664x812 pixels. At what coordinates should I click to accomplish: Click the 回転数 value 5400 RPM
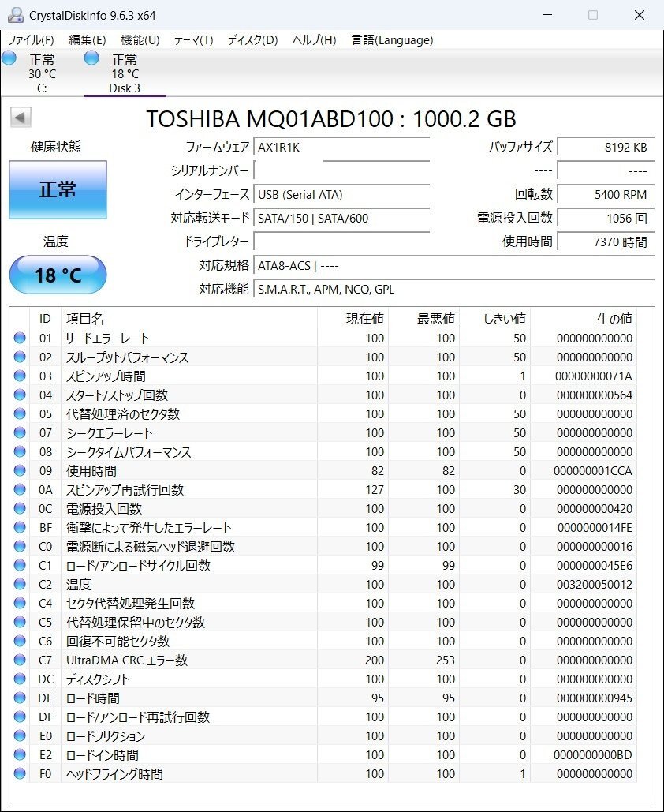pyautogui.click(x=606, y=195)
